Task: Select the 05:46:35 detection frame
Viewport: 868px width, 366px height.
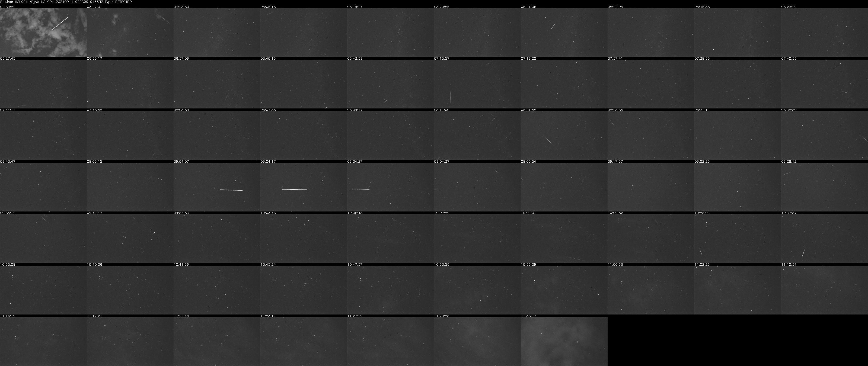Action: coord(738,32)
